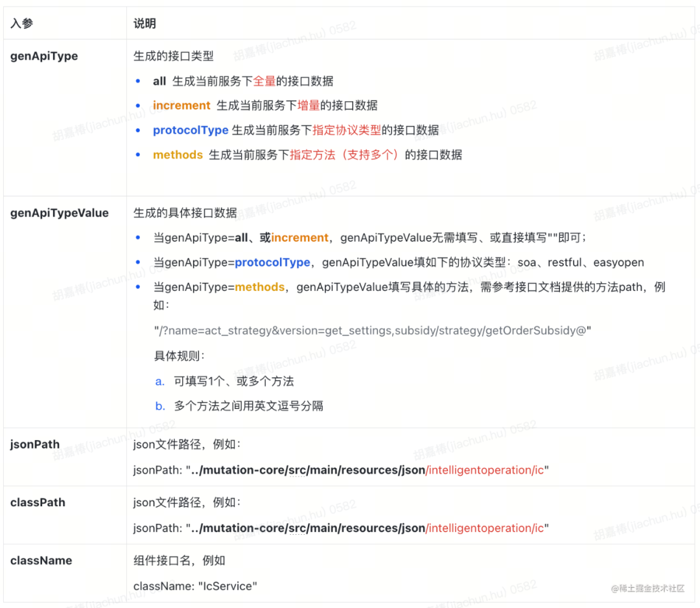
Task: Click the mutation-core path example in the classPath row
Action: click(341, 528)
